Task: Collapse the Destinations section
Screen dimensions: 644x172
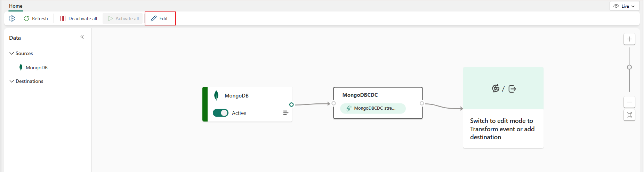Action: (12, 81)
